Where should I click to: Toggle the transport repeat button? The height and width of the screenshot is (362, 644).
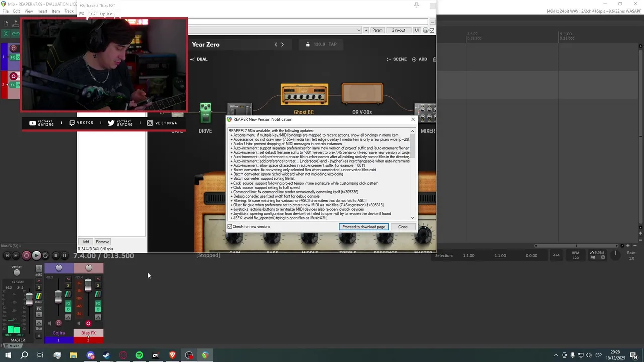[x=45, y=255]
